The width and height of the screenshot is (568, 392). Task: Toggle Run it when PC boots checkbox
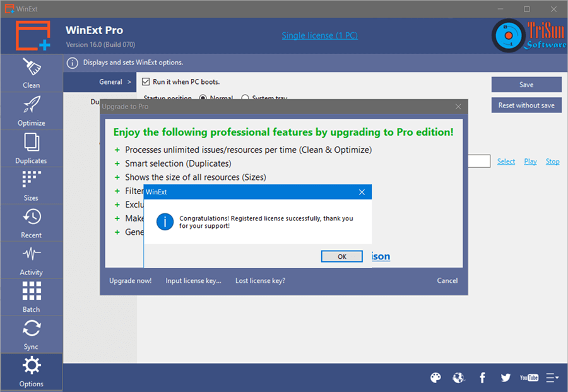(x=146, y=82)
